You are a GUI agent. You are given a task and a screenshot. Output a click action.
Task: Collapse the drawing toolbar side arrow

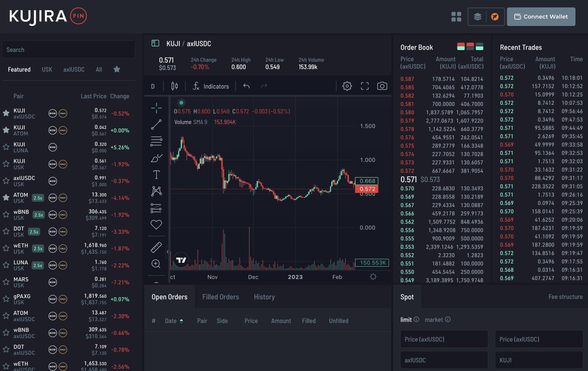click(x=168, y=252)
